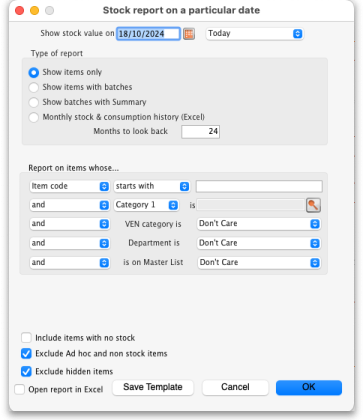
Task: Click the Cancel button
Action: pyautogui.click(x=235, y=387)
